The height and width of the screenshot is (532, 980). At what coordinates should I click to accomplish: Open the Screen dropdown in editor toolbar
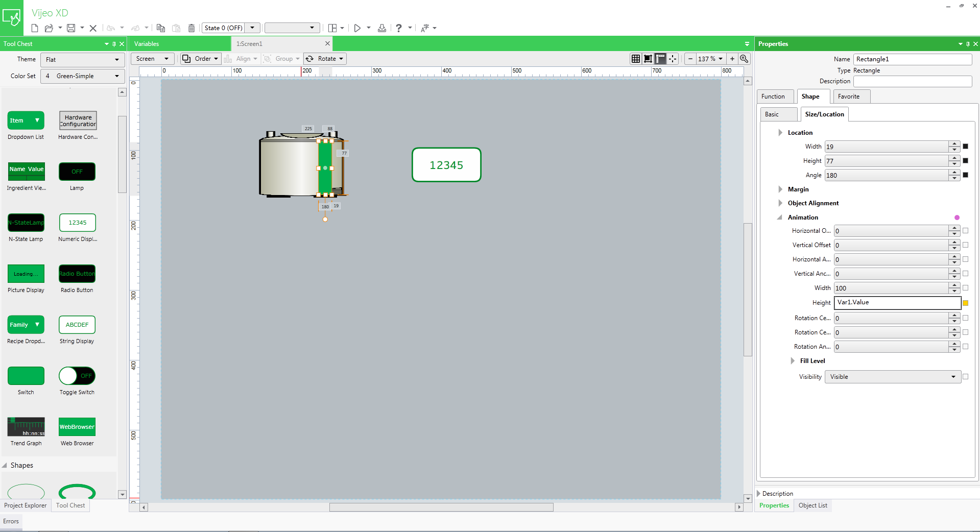coord(153,59)
